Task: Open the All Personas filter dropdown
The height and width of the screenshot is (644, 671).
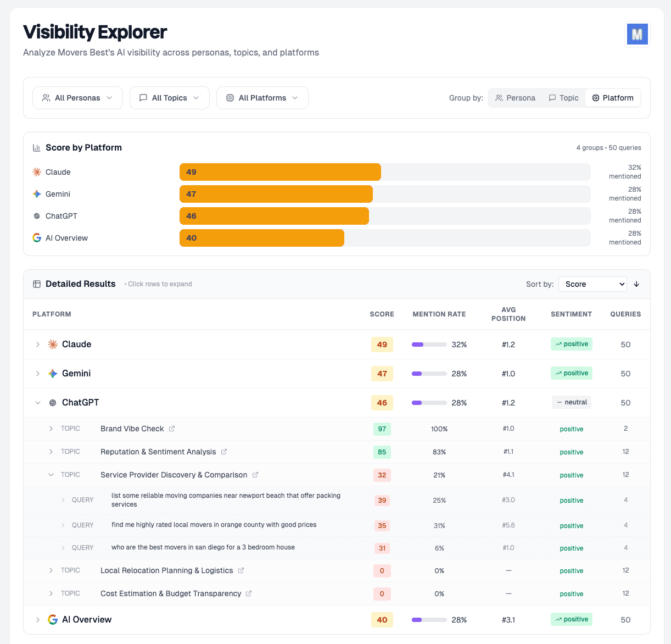Action: (77, 97)
